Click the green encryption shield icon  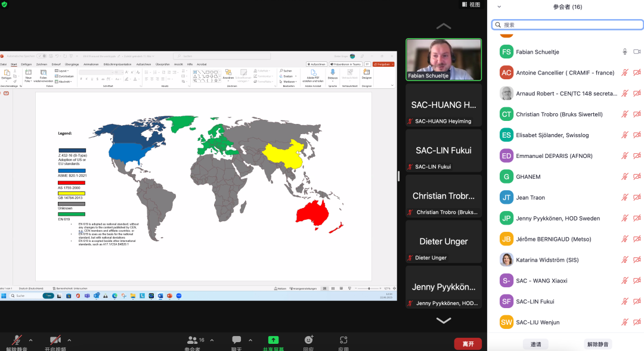click(5, 4)
